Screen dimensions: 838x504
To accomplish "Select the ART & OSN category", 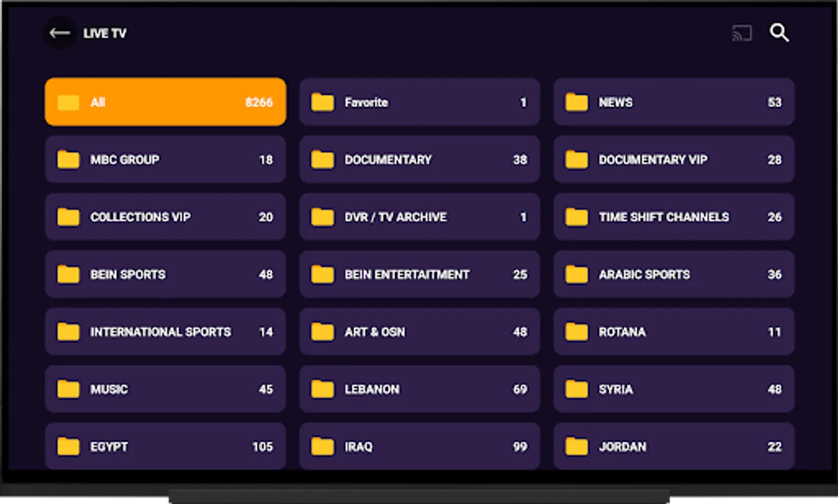I will pos(420,332).
